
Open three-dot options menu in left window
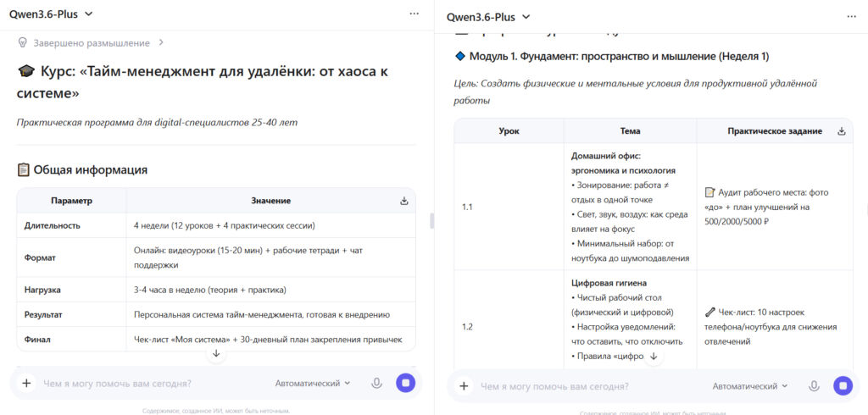414,14
